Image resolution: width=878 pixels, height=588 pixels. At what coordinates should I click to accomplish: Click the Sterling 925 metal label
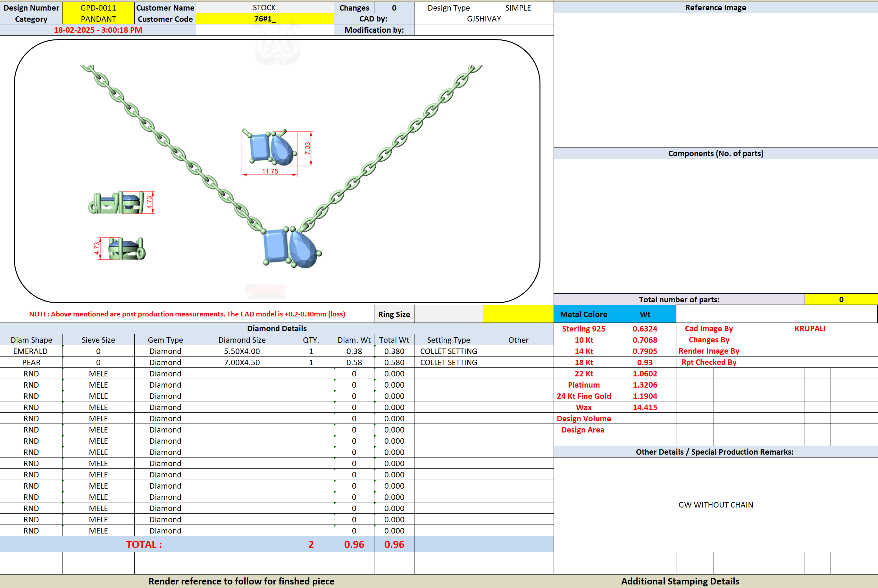(x=584, y=329)
